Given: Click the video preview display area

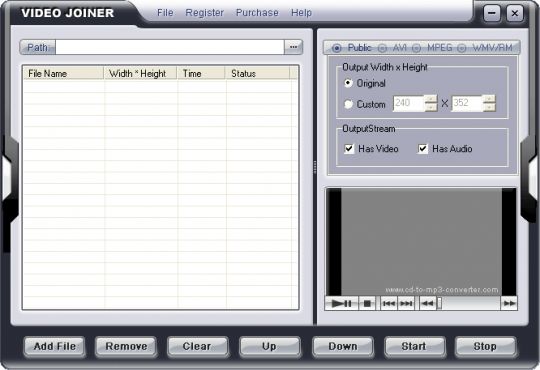Looking at the screenshot, I should [421, 241].
